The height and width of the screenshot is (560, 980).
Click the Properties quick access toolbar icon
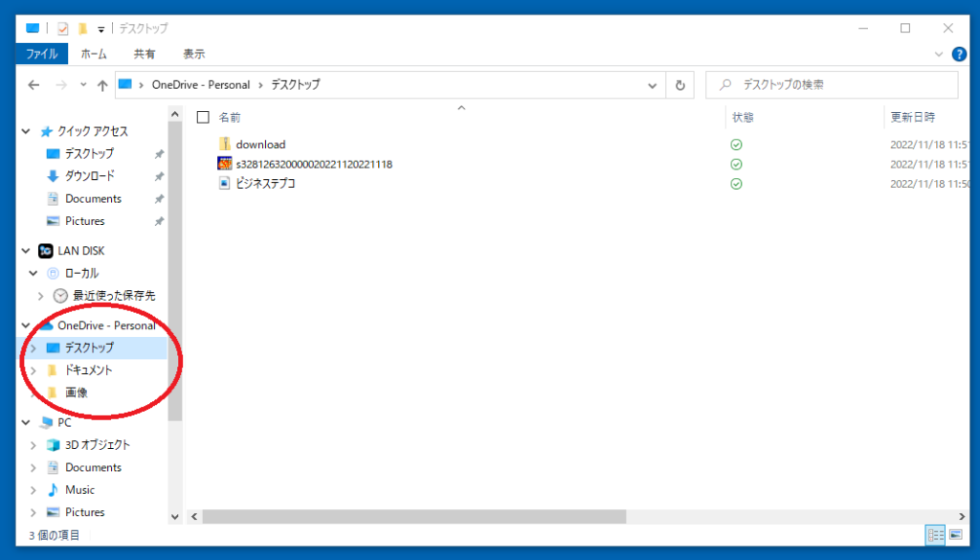tap(62, 28)
